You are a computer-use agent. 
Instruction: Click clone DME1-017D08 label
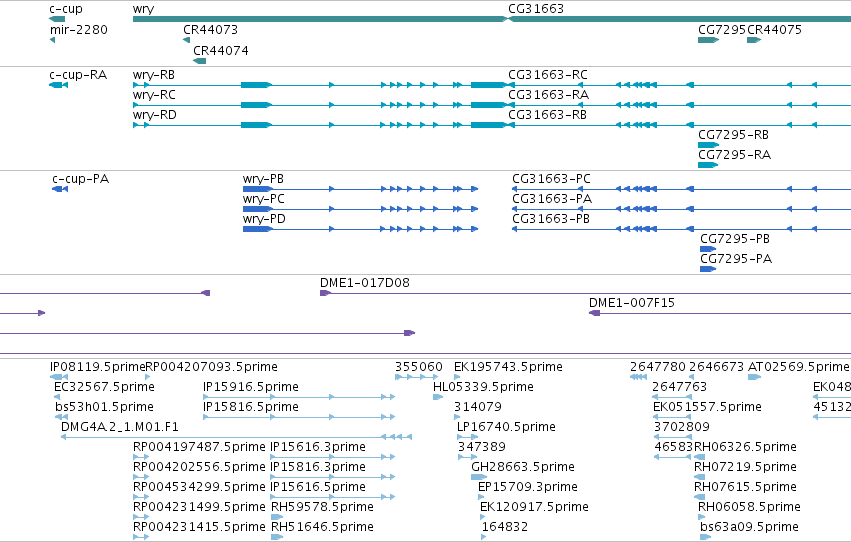365,283
